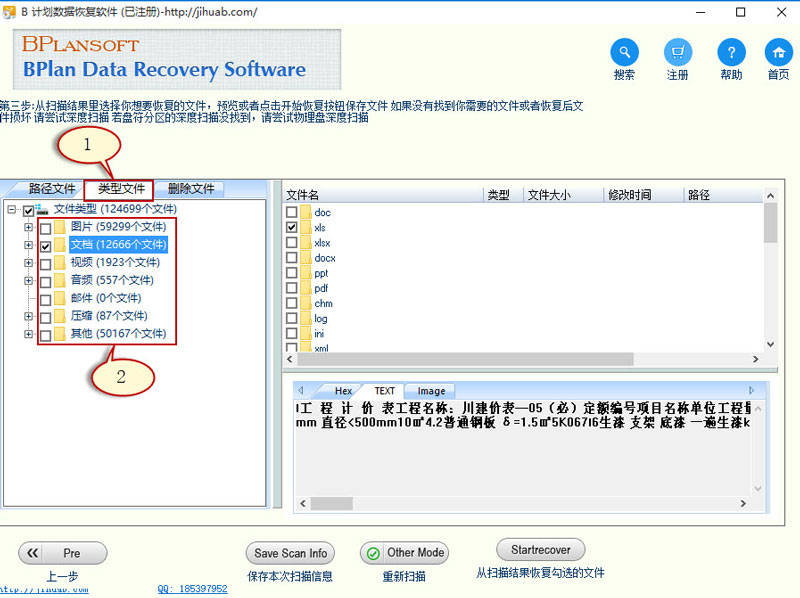Tick the docx checkbox in file list

(292, 258)
